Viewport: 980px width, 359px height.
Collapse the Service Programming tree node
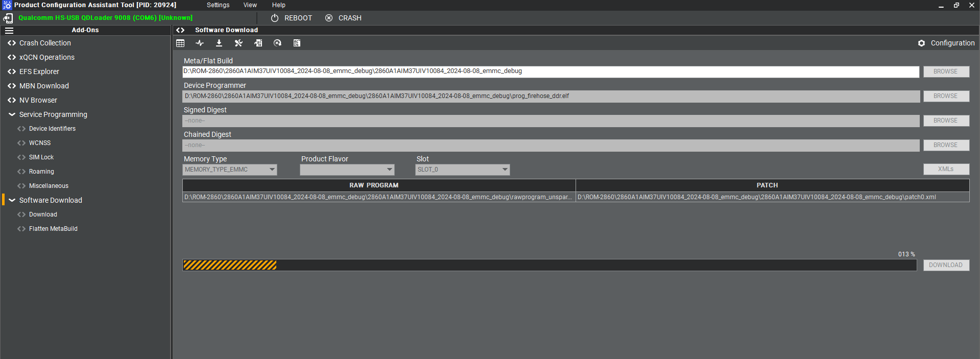click(x=12, y=115)
